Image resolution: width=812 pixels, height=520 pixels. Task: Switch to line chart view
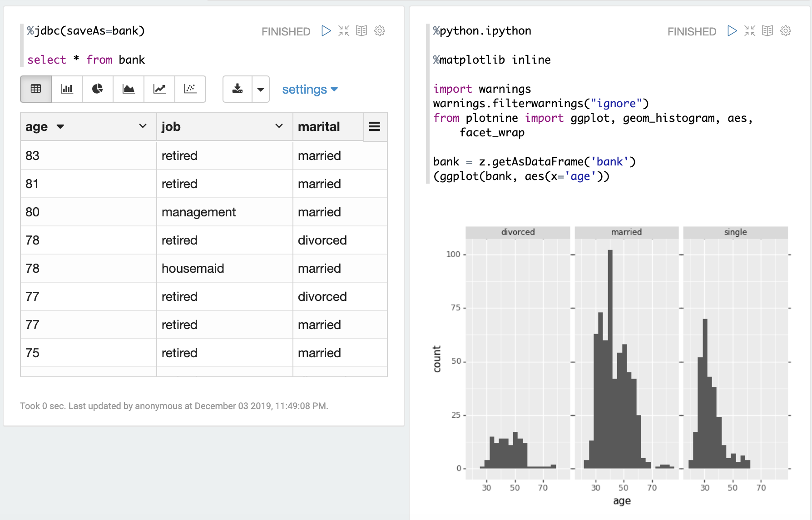pos(159,89)
